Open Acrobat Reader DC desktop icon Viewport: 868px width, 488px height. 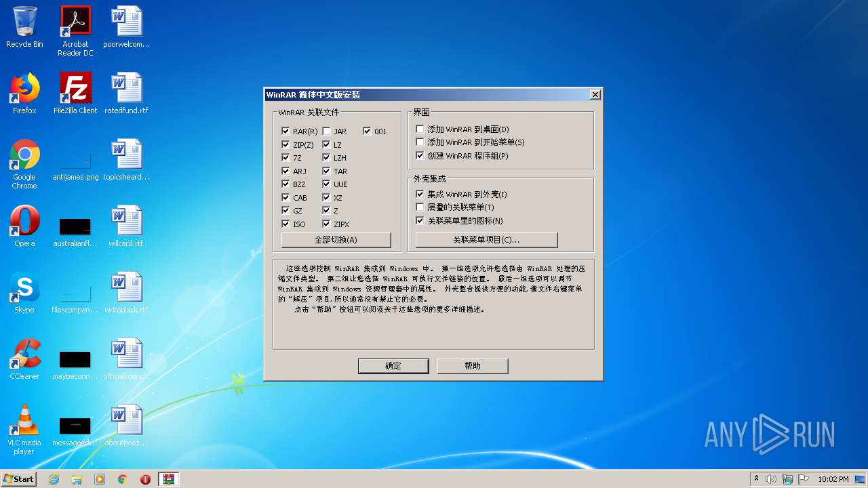click(x=75, y=31)
